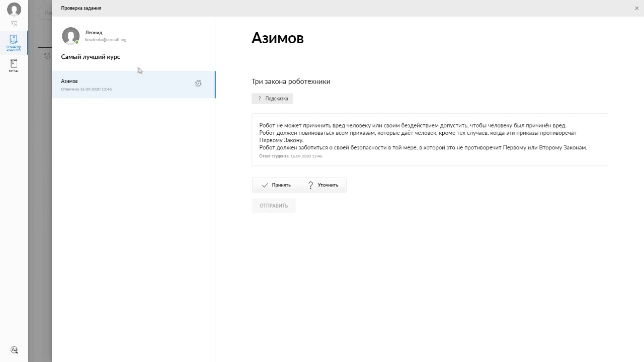This screenshot has height=362, width=644.
Task: Accept the answer with Принять
Action: [276, 185]
